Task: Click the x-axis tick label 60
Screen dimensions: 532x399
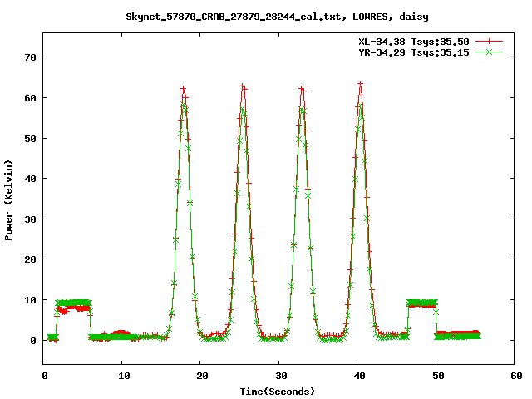Action: [516, 376]
